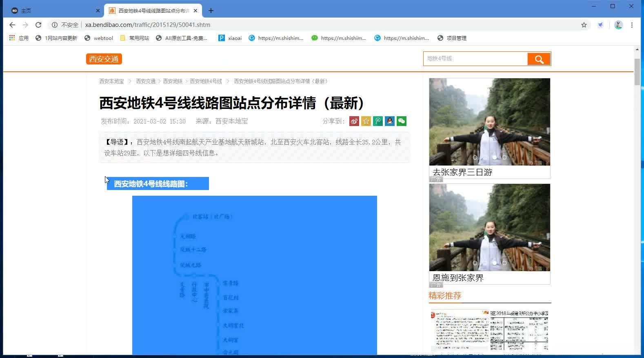Switch to the 主页 tab

tap(53, 11)
